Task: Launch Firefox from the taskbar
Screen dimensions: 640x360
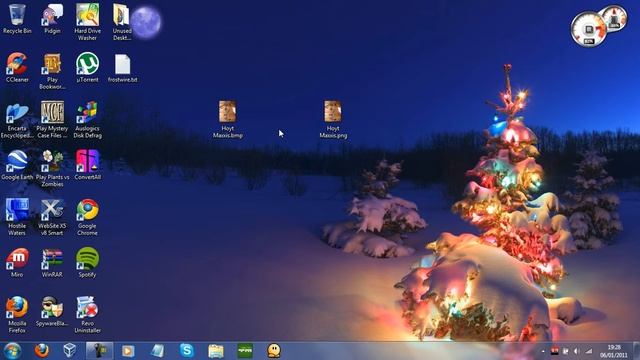Action: coord(42,351)
